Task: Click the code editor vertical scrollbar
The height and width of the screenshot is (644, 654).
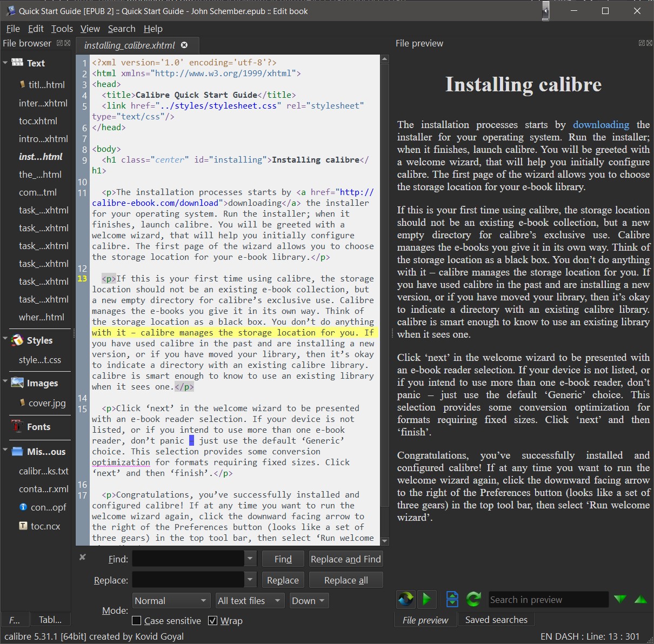Action: tap(385, 286)
